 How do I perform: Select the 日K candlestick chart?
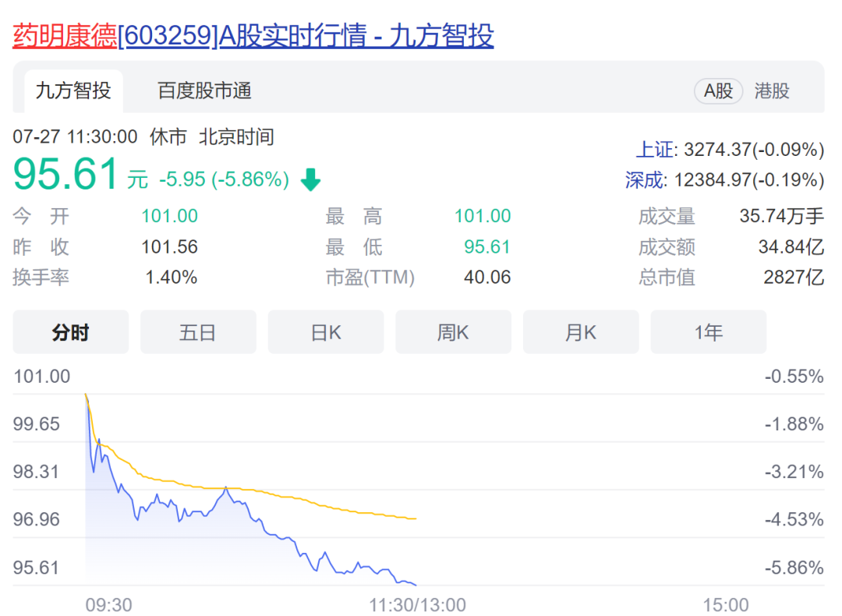325,331
